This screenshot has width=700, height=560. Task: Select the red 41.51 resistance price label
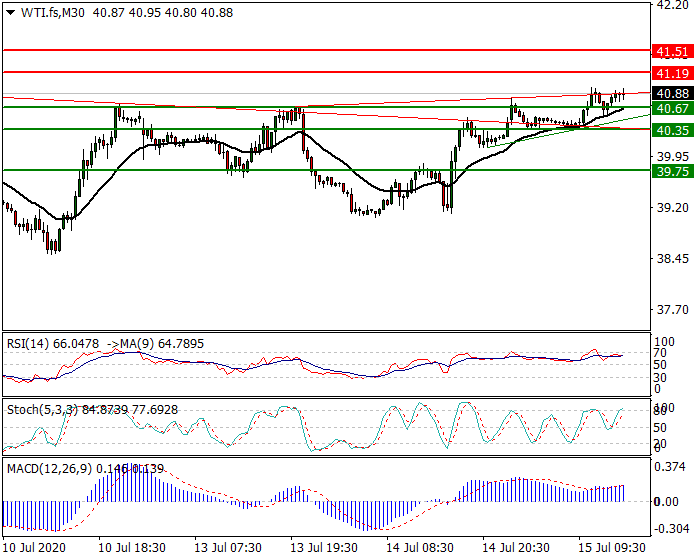[x=673, y=51]
